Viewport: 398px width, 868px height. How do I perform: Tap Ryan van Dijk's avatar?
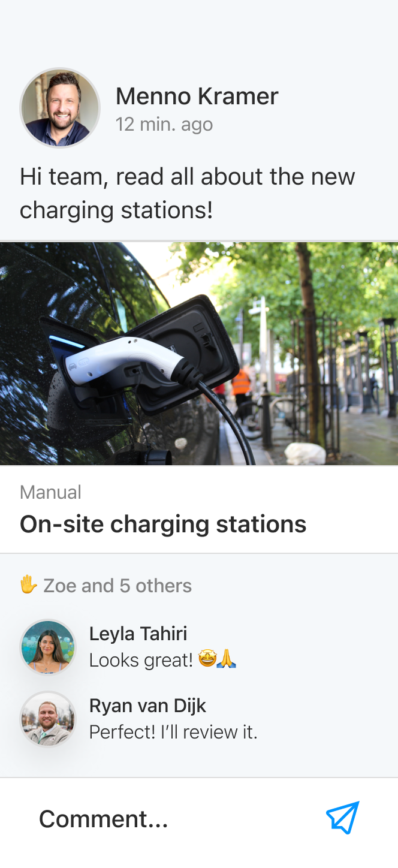coord(48,719)
